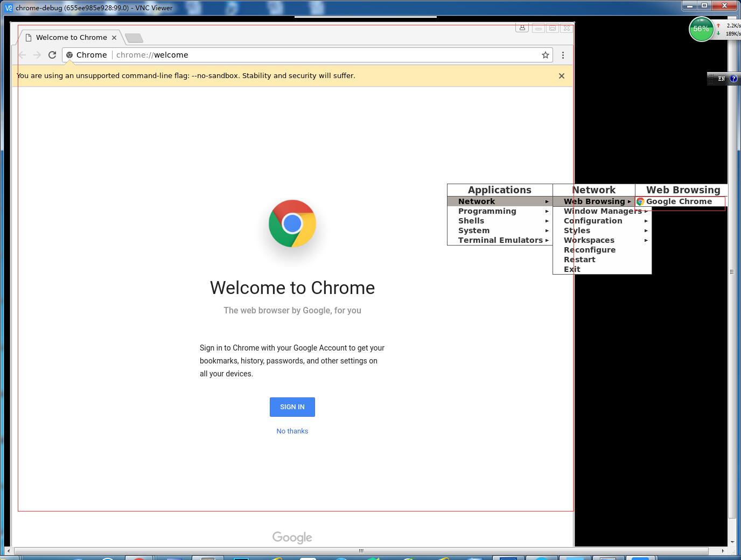Click the VNC horizontal scrollbar
The width and height of the screenshot is (741, 560).
(361, 550)
